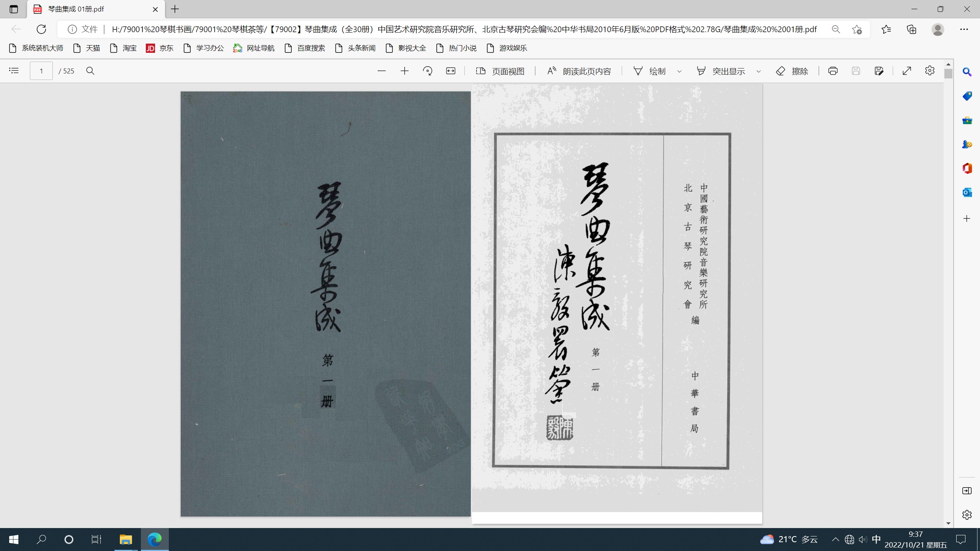Image resolution: width=980 pixels, height=551 pixels.
Task: Open the 京东 bookmark
Action: [160, 48]
